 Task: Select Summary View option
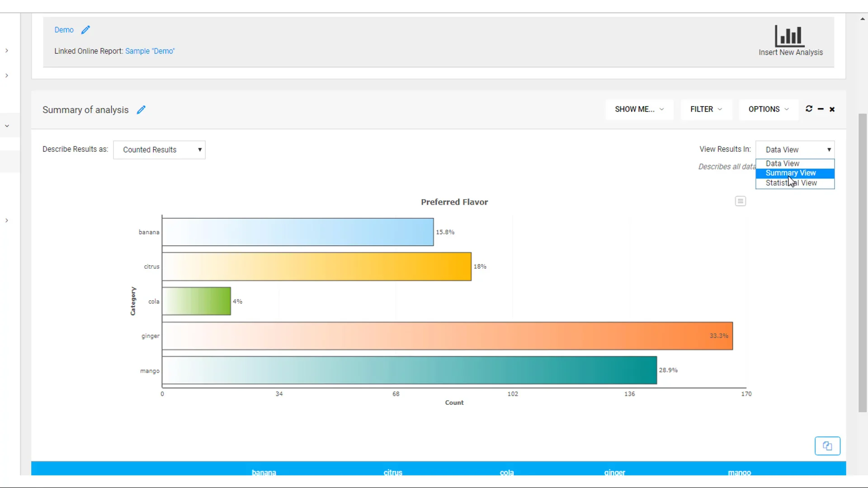tap(795, 173)
